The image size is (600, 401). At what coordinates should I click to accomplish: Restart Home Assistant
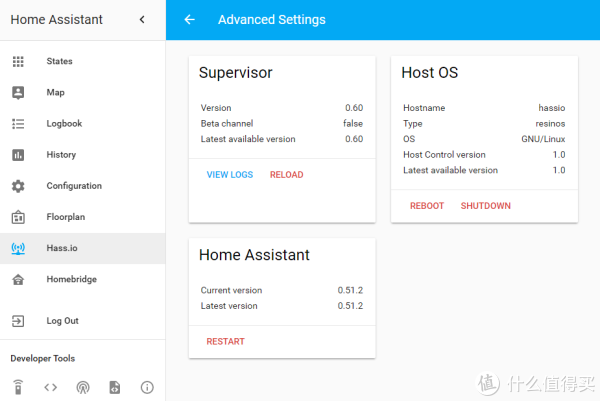225,342
